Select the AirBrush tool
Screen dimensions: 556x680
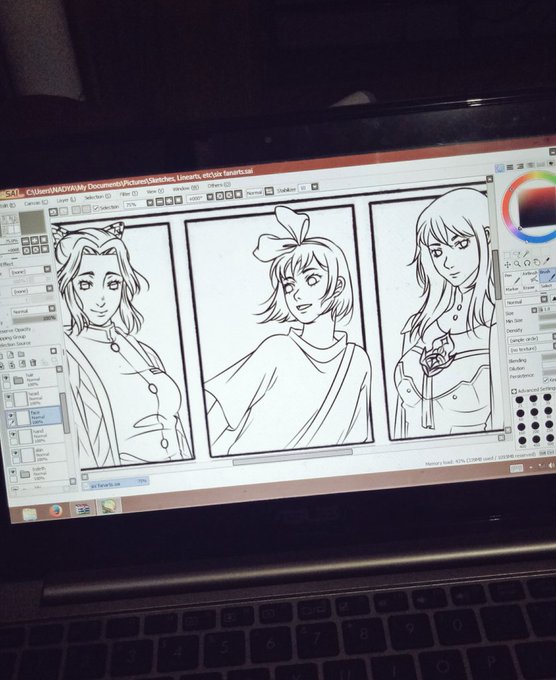tap(530, 277)
